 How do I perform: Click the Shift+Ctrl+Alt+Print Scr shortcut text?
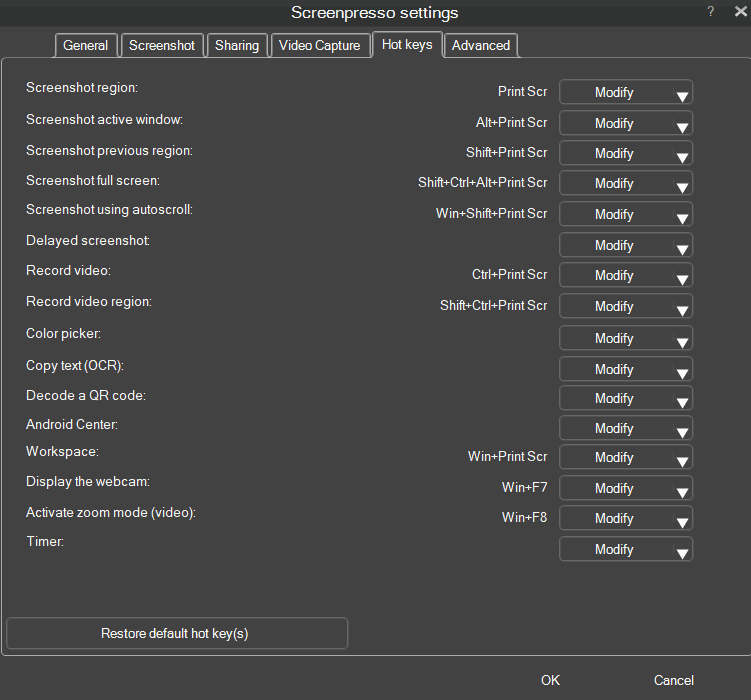482,182
